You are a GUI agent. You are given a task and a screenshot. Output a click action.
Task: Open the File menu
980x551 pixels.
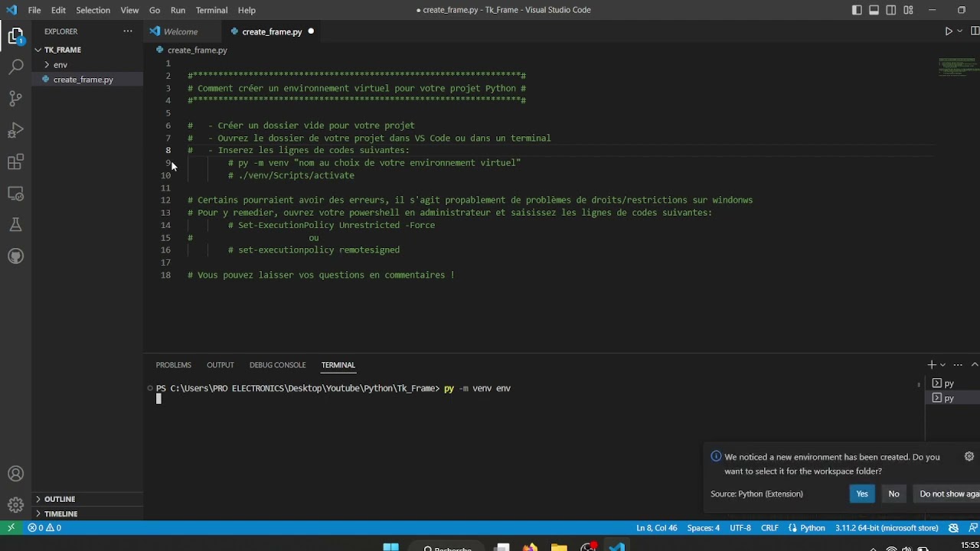34,10
